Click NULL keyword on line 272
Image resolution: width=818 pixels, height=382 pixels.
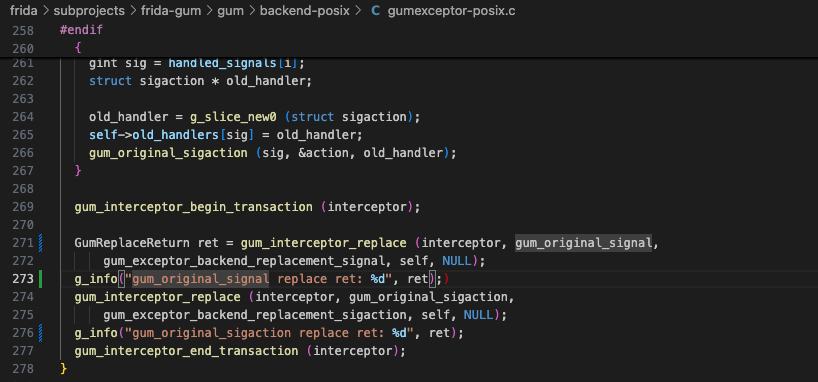(x=456, y=260)
